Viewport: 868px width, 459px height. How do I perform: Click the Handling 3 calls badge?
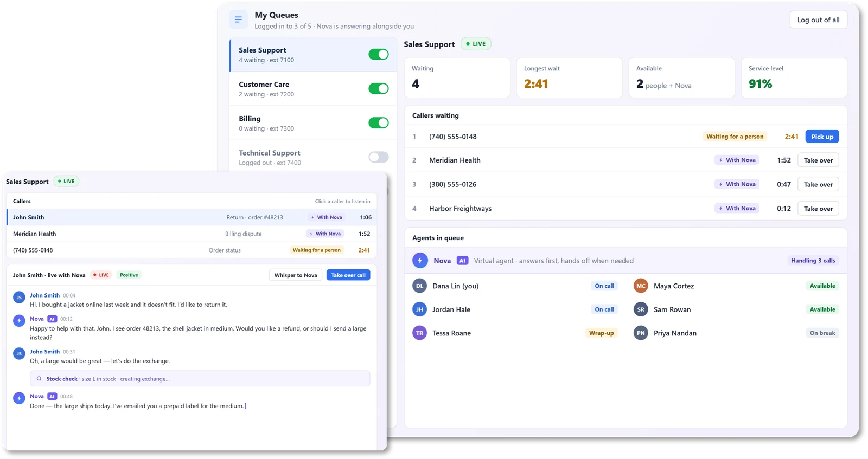pos(813,261)
